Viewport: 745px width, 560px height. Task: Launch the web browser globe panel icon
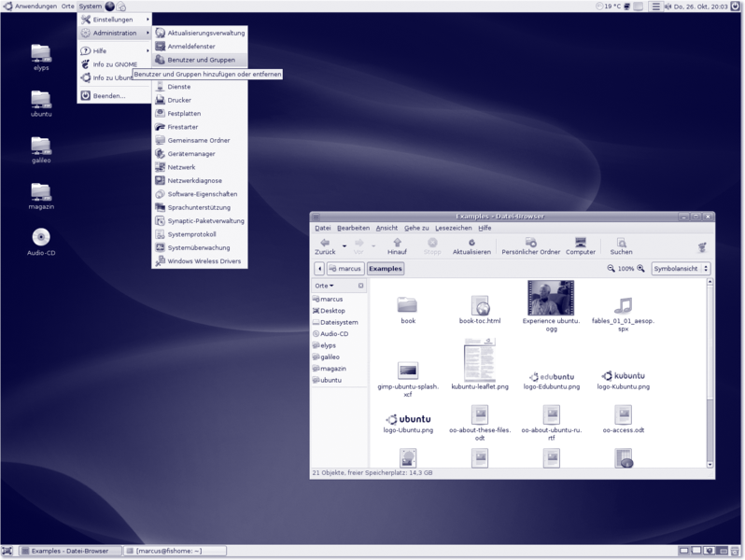point(109,7)
